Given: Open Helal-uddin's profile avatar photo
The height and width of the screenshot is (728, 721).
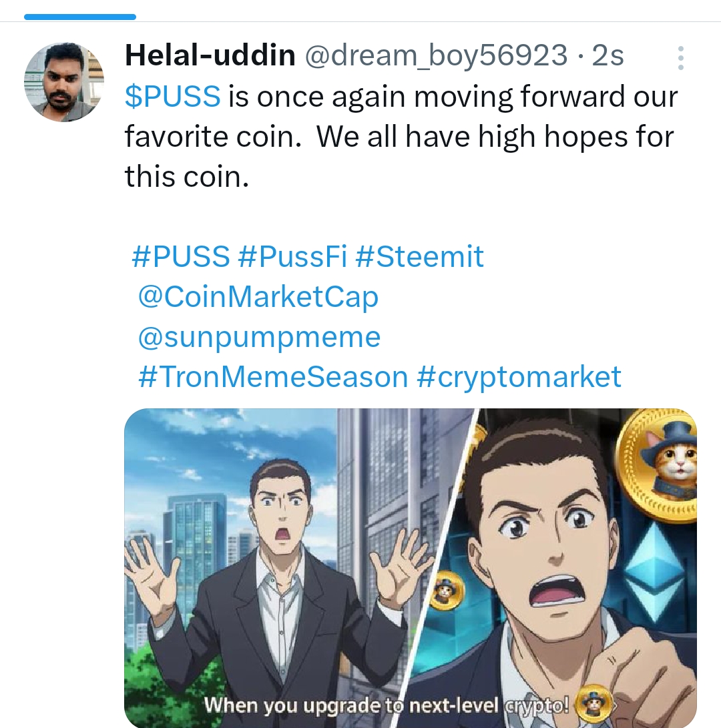Looking at the screenshot, I should pos(64,83).
